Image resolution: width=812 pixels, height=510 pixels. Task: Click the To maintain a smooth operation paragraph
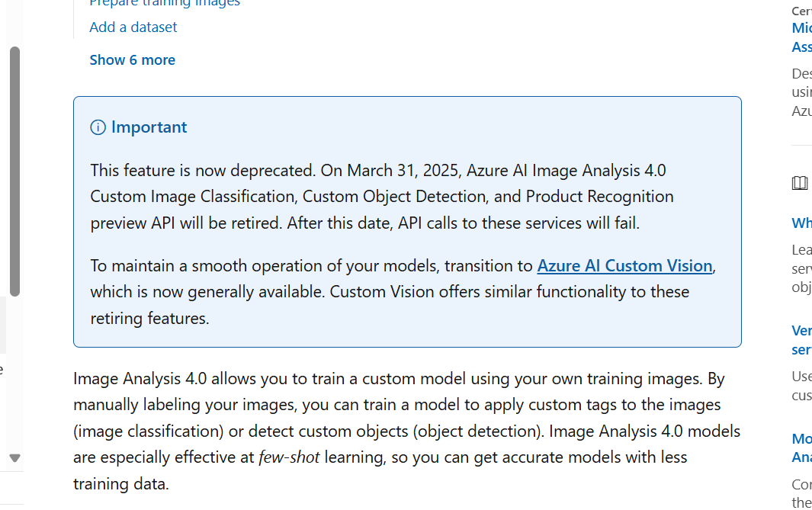[x=403, y=292]
